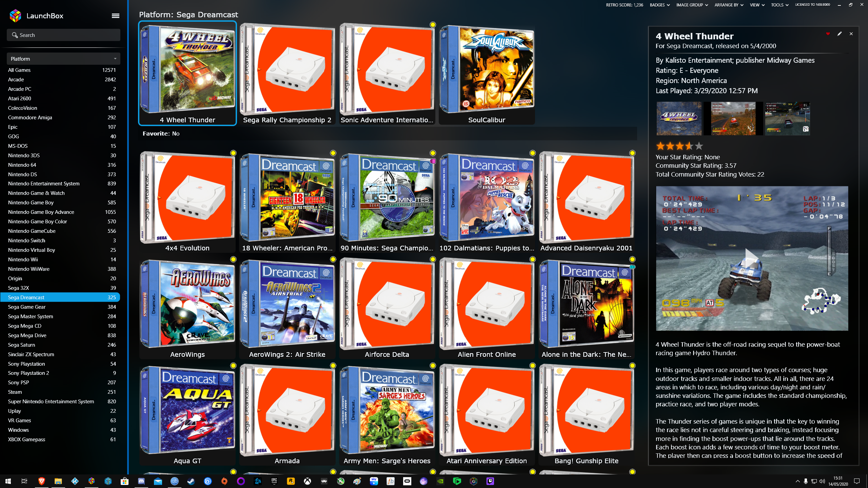Open Twitch from taskbar
This screenshot has height=488, width=868.
(490, 481)
